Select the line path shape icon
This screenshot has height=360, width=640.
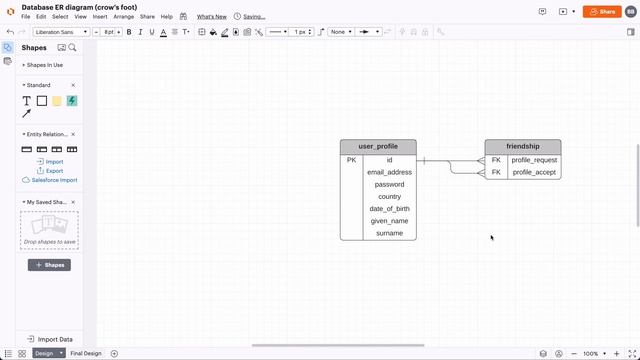321,32
